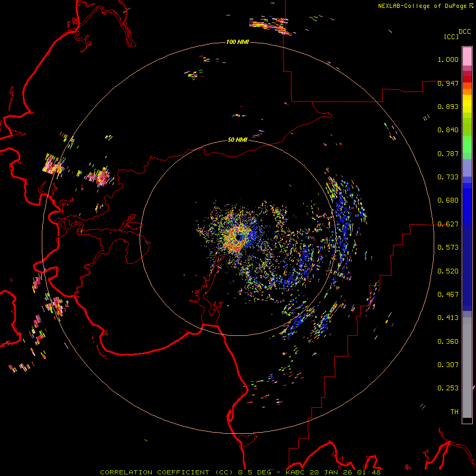Click the TH threshold legend label

coord(454,412)
